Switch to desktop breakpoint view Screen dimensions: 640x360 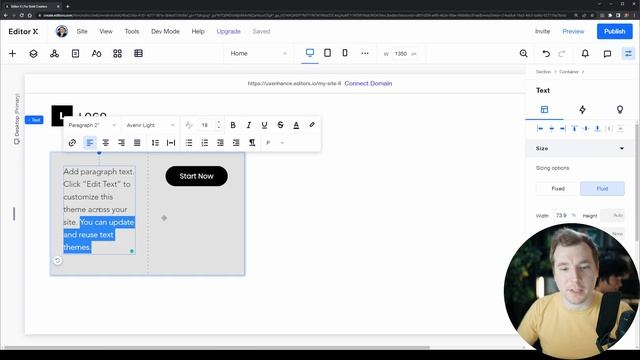pyautogui.click(x=310, y=53)
